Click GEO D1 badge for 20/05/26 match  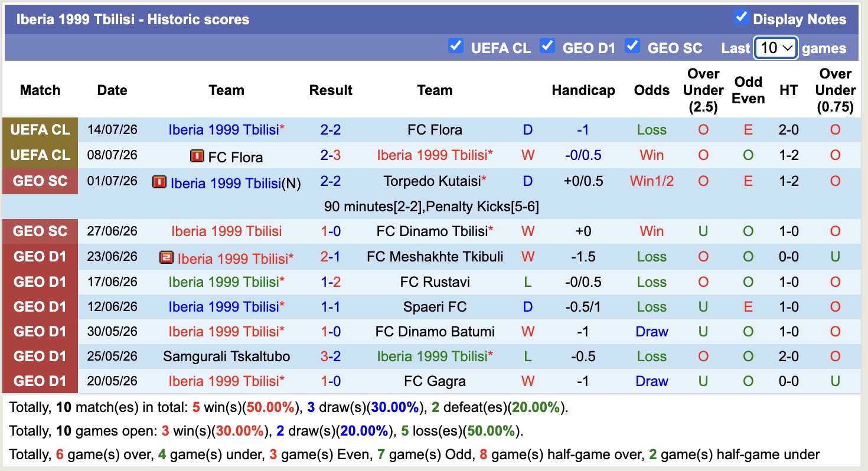[40, 381]
